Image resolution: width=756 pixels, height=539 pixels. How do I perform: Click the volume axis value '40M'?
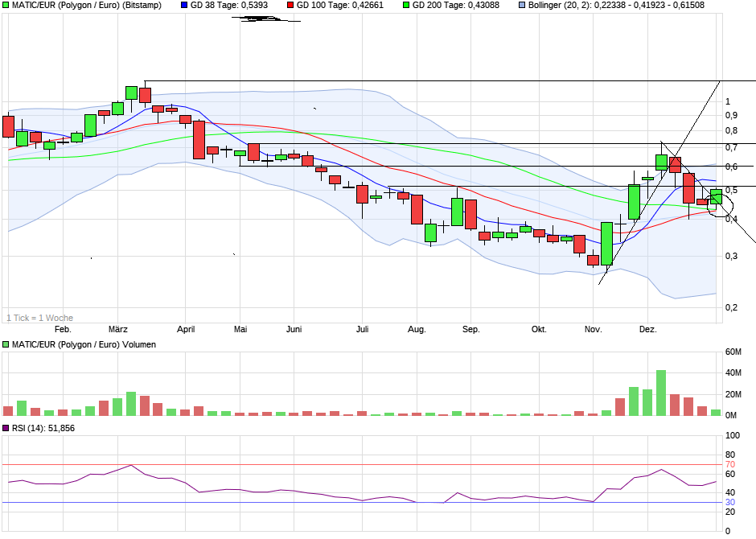(x=733, y=372)
